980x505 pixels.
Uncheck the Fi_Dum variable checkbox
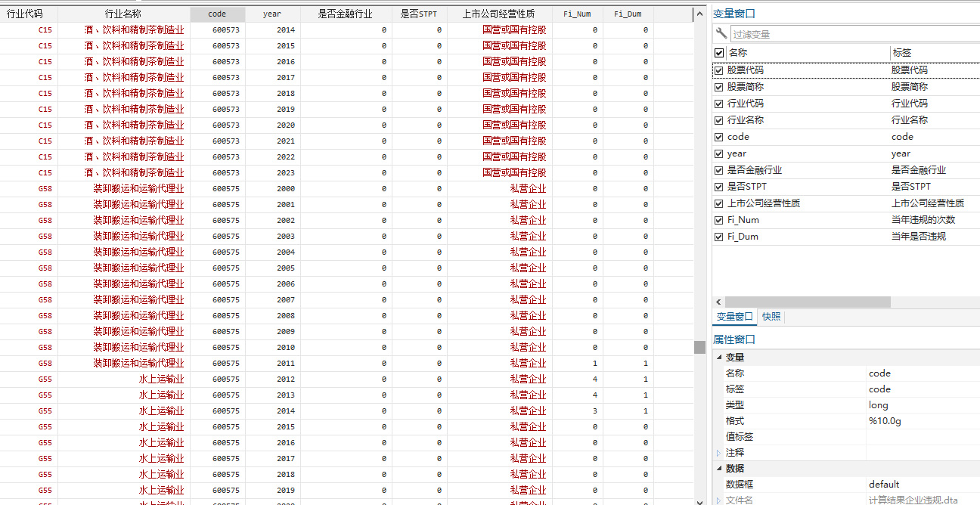[719, 237]
